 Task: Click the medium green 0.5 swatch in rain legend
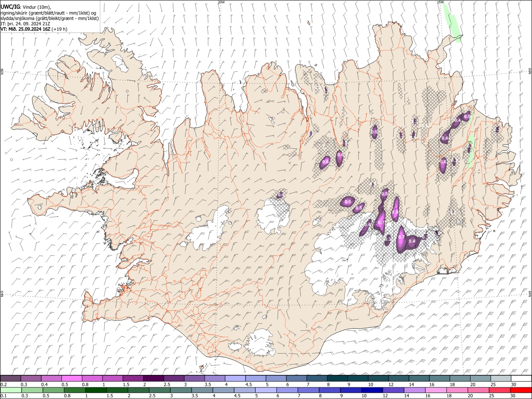(53, 390)
